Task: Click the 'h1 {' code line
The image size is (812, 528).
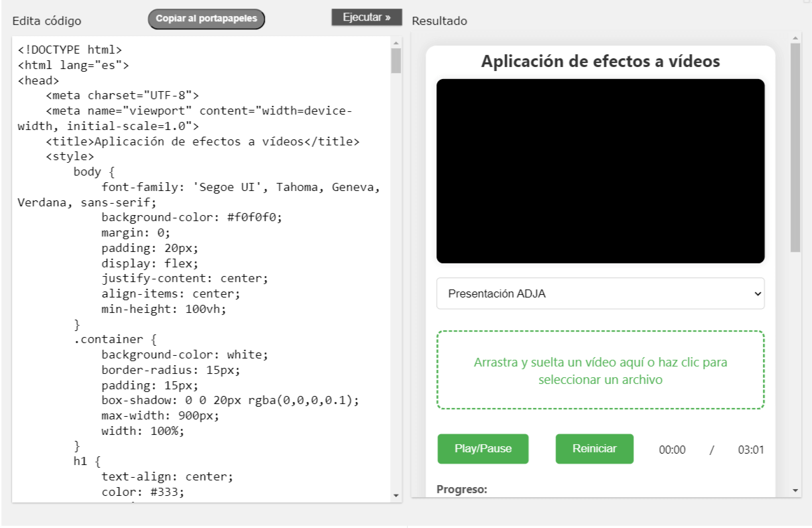Action: pos(87,462)
